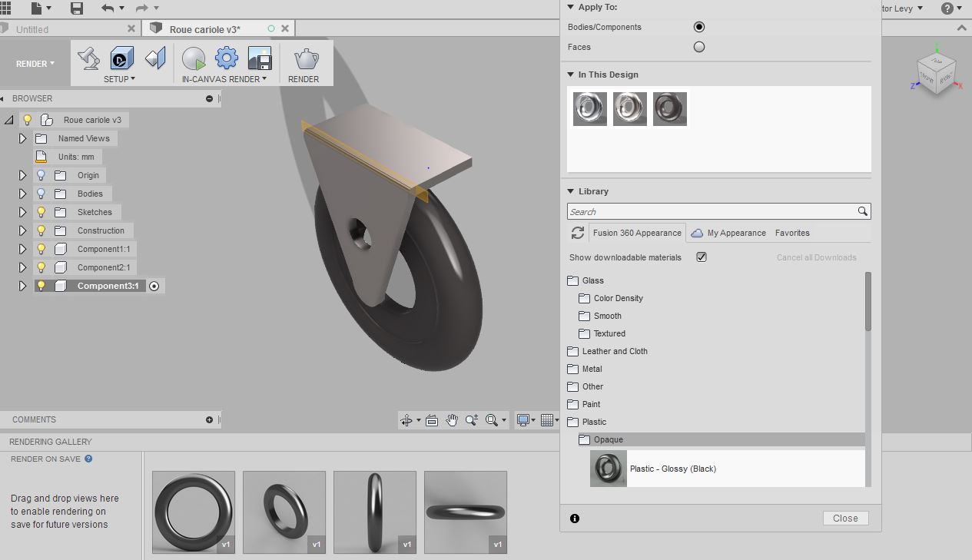This screenshot has width=972, height=560.
Task: Select the Orbit/move navigation icon
Action: point(406,420)
